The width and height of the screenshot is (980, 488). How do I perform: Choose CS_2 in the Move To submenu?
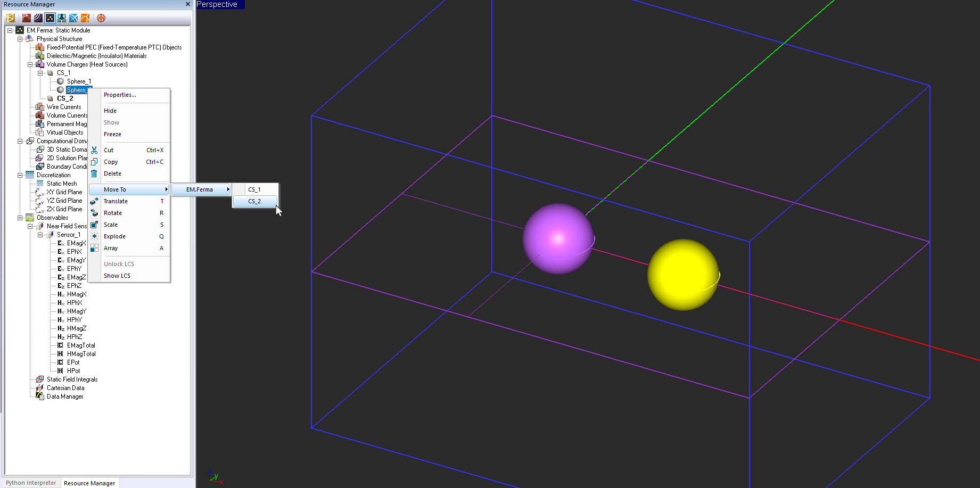[255, 201]
